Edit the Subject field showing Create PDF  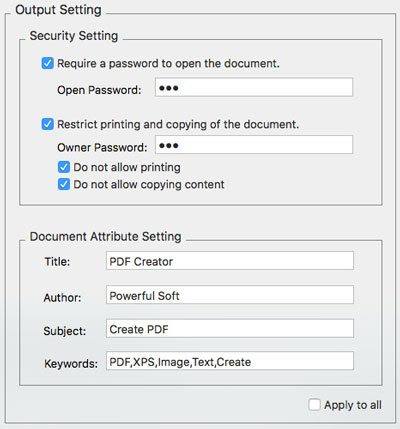coord(230,329)
